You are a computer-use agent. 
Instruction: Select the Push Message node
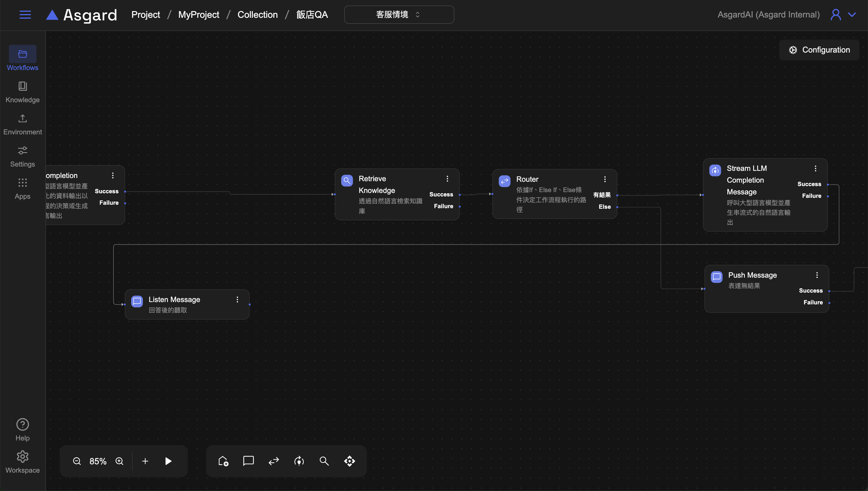click(752, 275)
